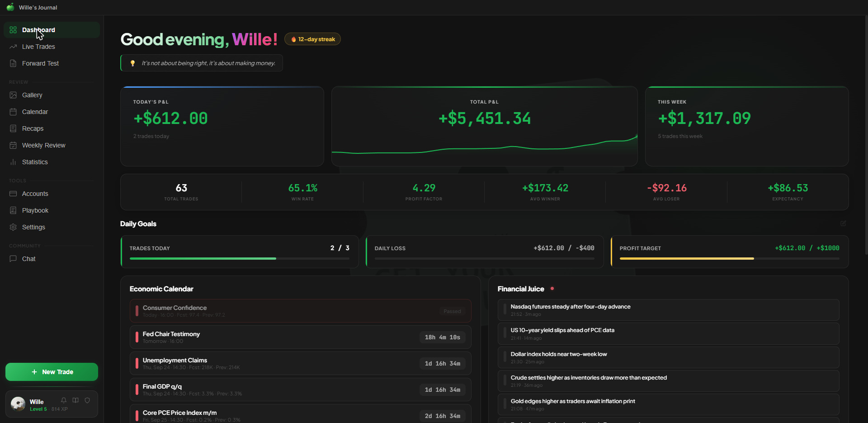This screenshot has width=868, height=423.
Task: Open the US 10-year yield headline
Action: click(x=669, y=334)
